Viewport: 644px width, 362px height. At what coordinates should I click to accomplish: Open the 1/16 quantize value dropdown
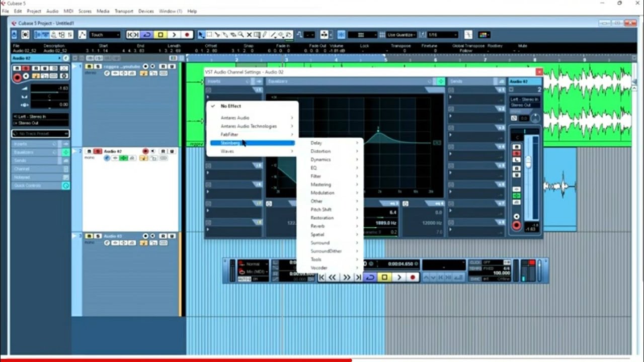(x=443, y=35)
